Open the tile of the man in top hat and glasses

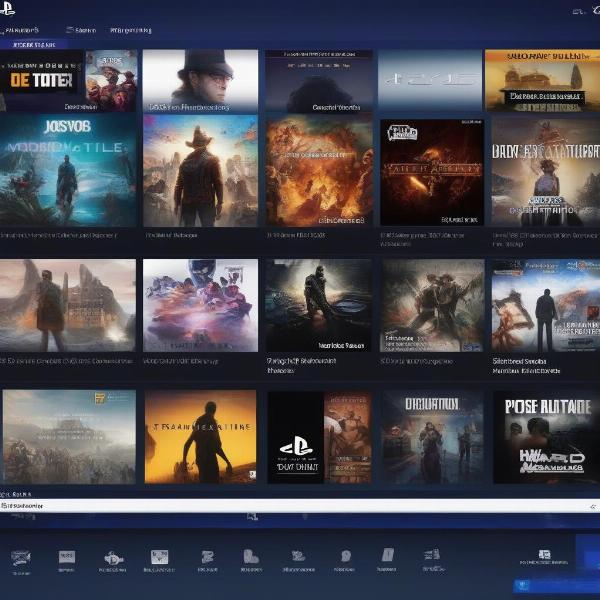200,80
